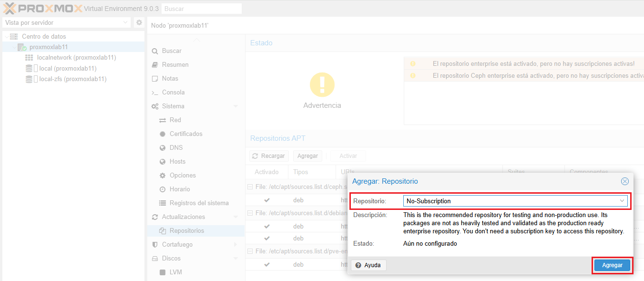This screenshot has width=644, height=281.
Task: Collapse the Discos section arrow
Action: coord(236,258)
